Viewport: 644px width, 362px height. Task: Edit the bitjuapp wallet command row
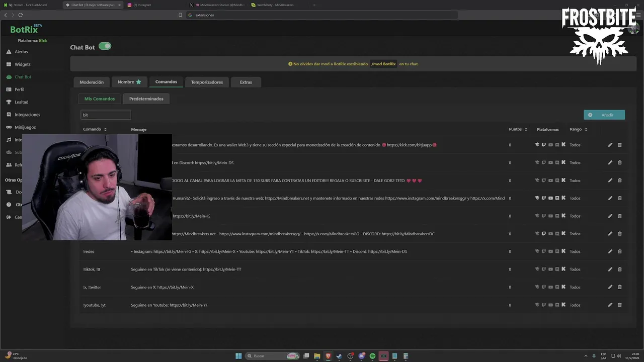click(x=610, y=145)
